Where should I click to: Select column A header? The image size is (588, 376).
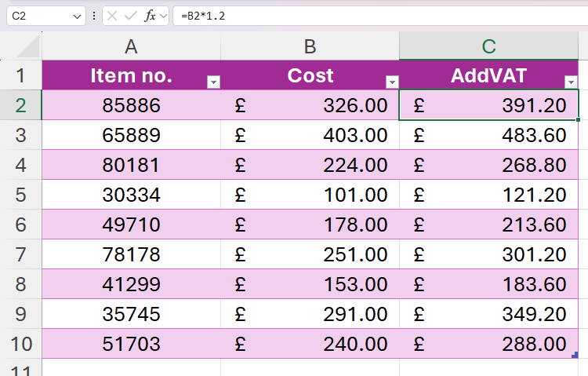click(x=131, y=47)
